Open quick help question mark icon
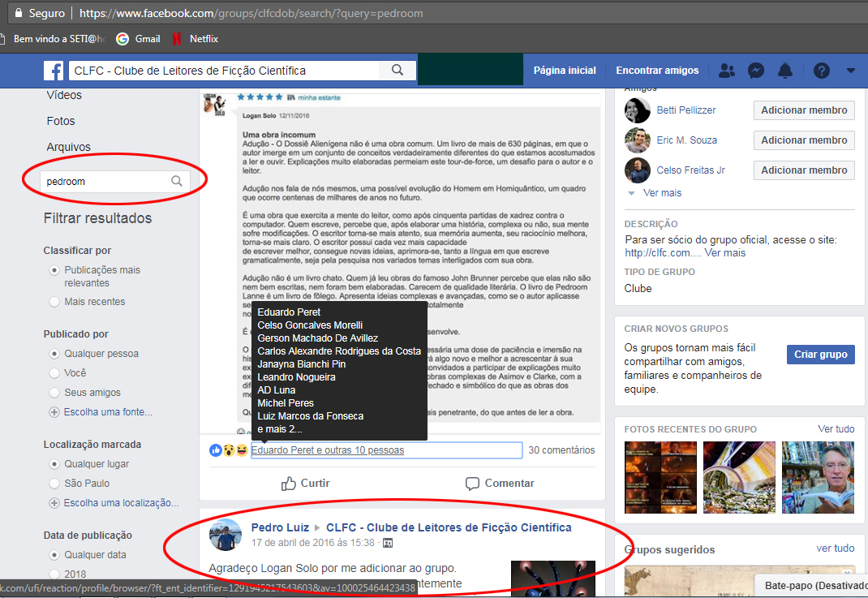The width and height of the screenshot is (868, 598). [x=822, y=71]
